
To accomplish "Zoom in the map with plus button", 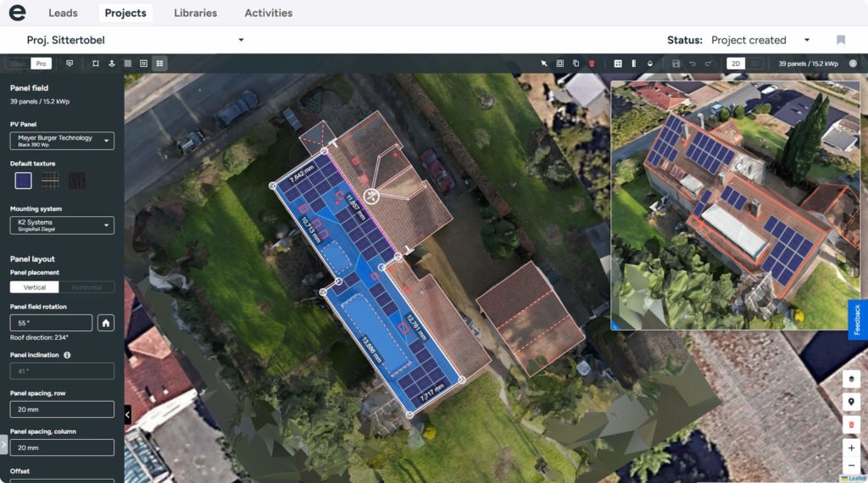I will click(x=851, y=447).
